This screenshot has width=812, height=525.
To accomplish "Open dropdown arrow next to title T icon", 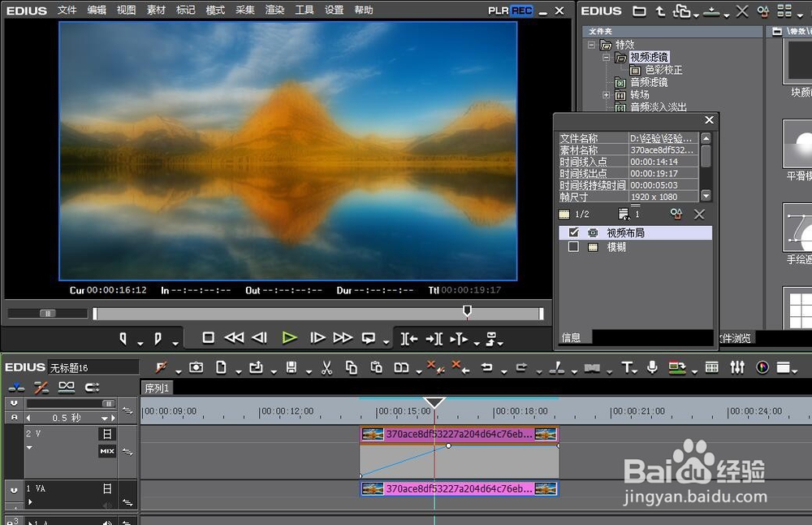I will [x=636, y=371].
